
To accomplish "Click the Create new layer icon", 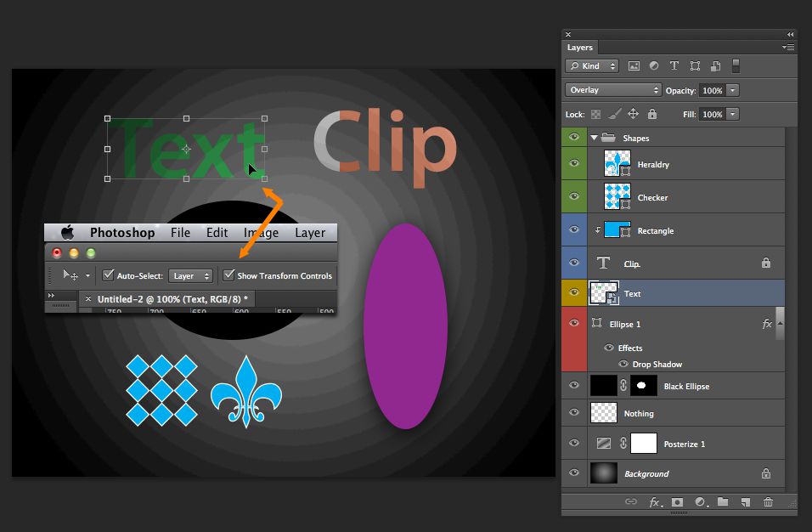I will point(745,502).
